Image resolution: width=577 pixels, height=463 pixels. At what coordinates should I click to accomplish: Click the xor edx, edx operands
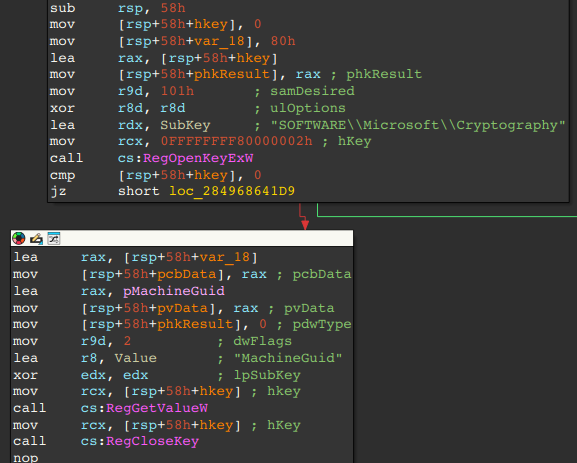(114, 375)
